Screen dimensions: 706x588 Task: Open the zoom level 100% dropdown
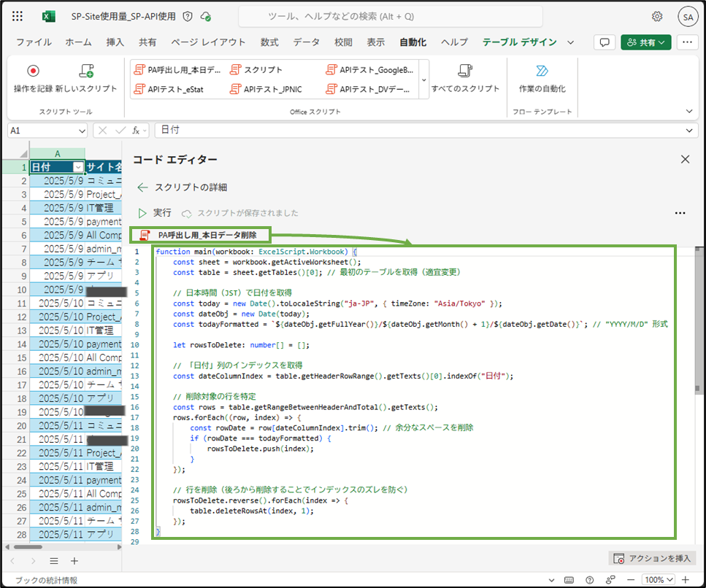coord(658,579)
